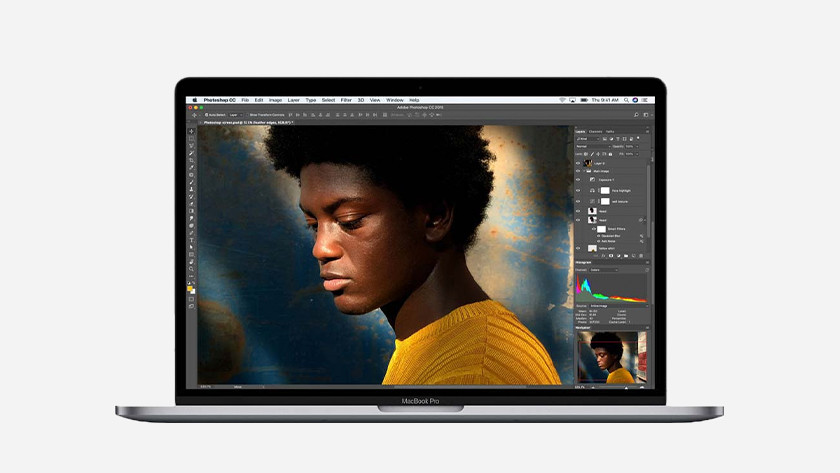Screen dimensions: 840x473
Task: Open the Image menu
Action: pos(275,100)
